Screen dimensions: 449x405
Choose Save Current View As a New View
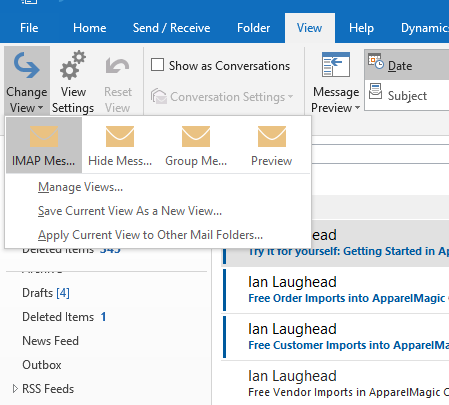point(130,211)
